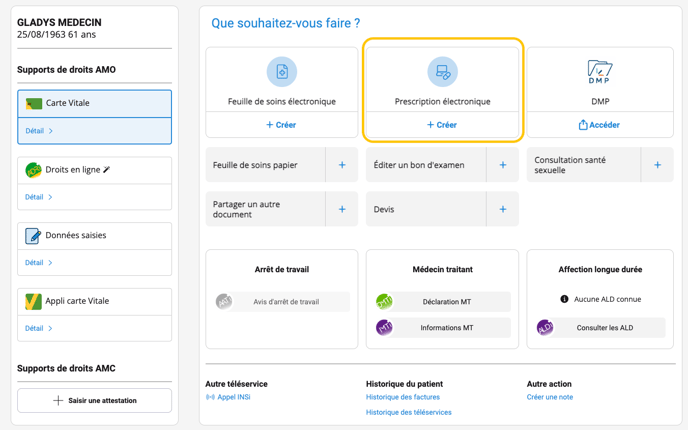Click the Données saisies notepad icon
688x430 pixels.
point(33,236)
